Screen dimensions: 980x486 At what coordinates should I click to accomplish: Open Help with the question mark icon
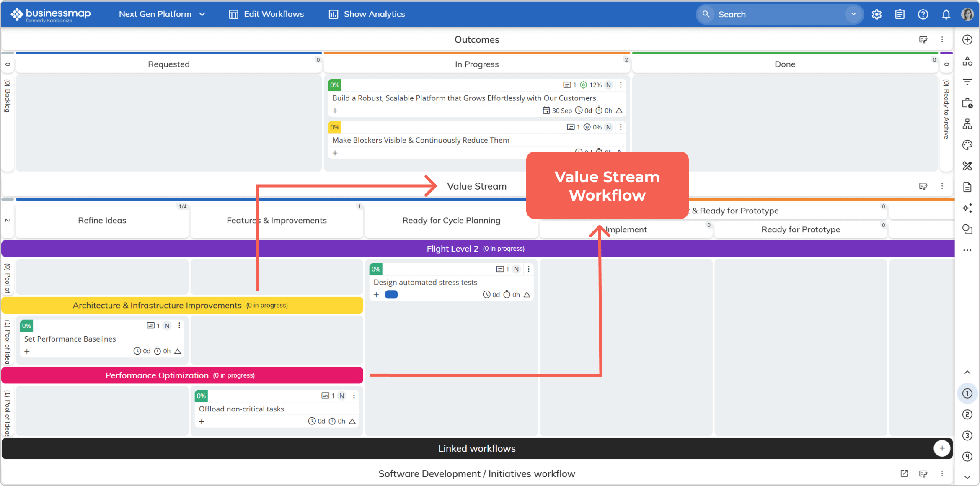pos(923,14)
